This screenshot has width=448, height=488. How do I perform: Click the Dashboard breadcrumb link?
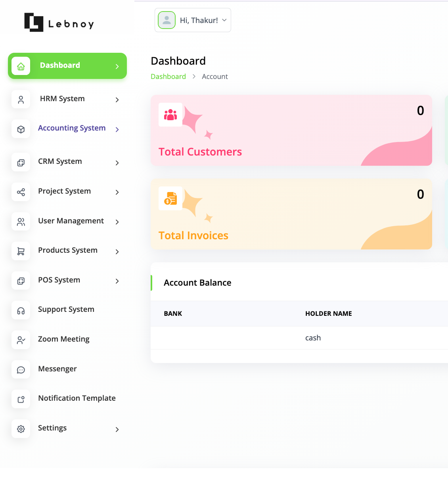(168, 77)
